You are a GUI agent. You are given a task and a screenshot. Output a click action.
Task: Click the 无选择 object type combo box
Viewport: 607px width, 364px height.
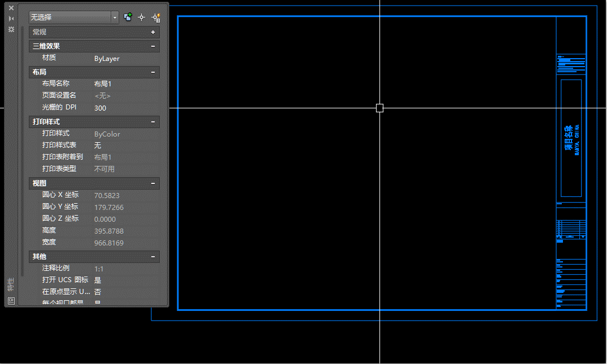tap(73, 17)
